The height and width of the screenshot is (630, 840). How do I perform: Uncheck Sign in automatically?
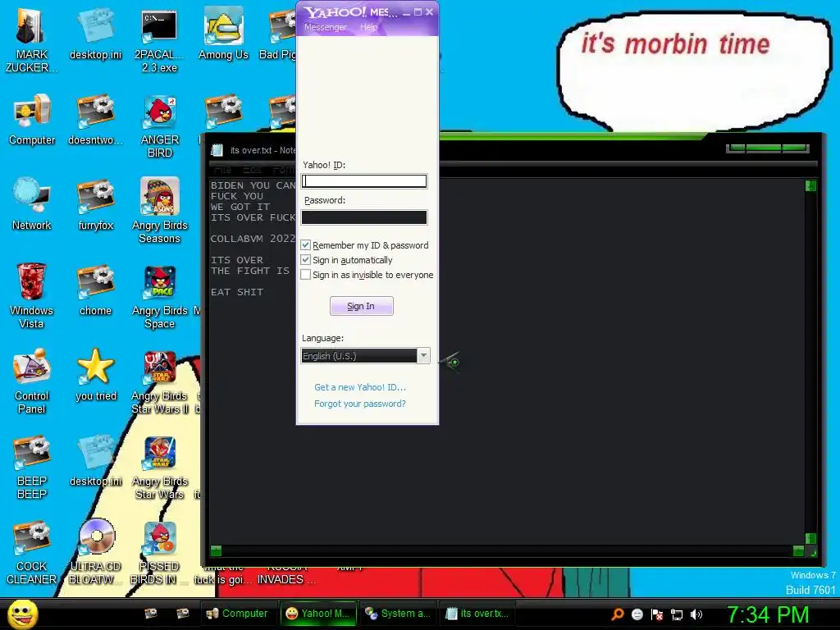[305, 260]
